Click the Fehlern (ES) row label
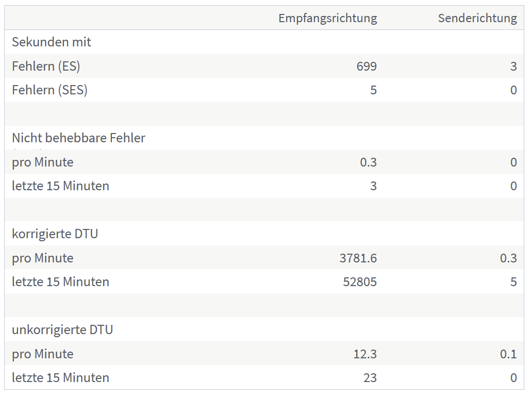The image size is (532, 397). point(46,66)
